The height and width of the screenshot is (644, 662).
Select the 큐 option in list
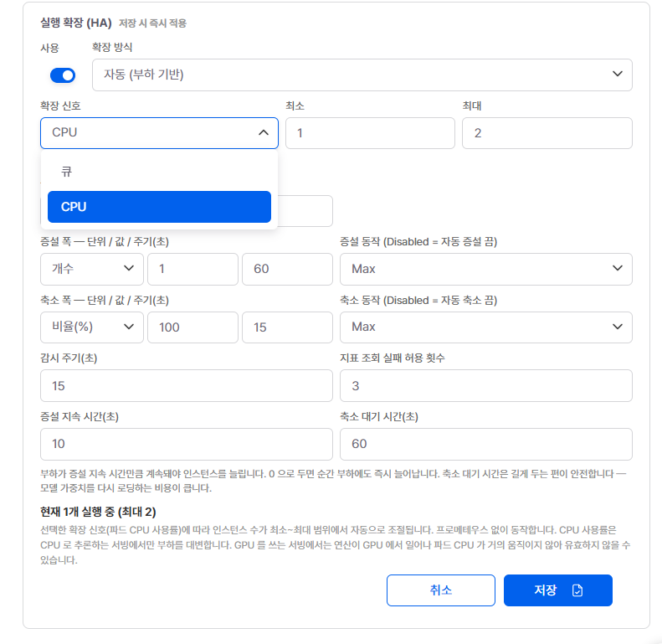tap(159, 172)
